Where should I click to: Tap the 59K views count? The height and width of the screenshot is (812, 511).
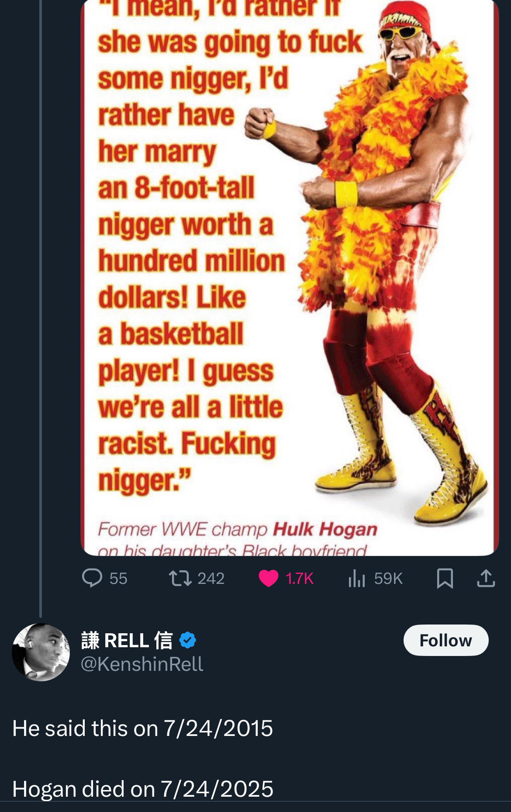click(388, 578)
